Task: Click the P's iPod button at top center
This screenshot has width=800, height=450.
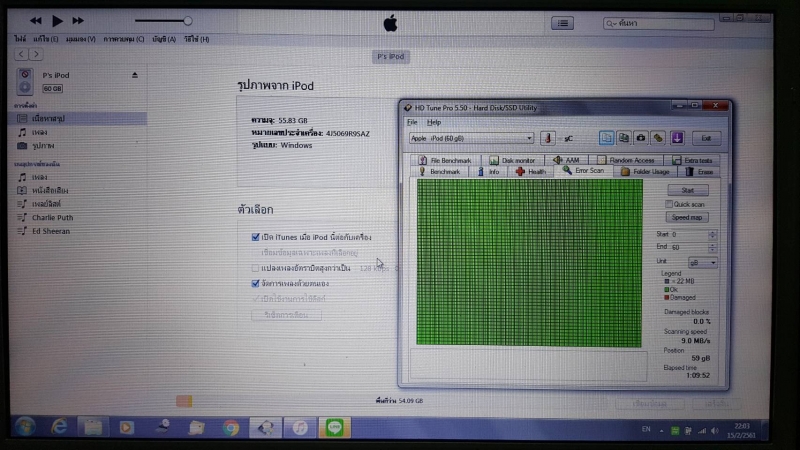Action: (390, 57)
